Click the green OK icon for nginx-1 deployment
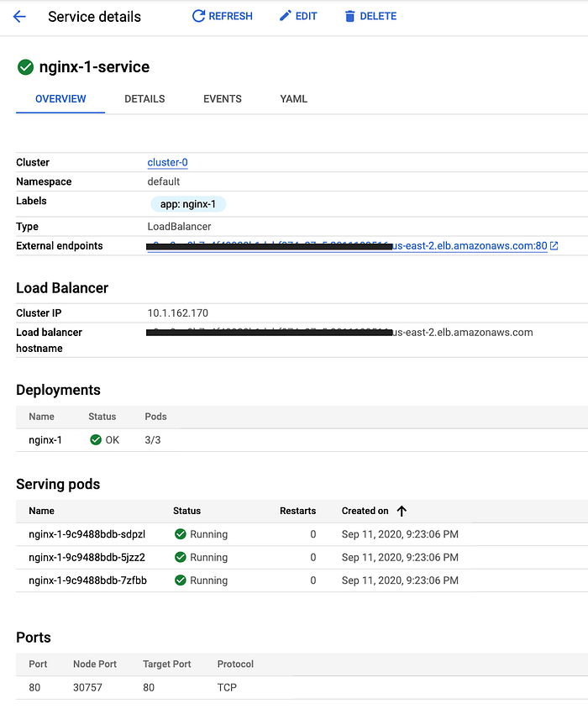The image size is (588, 714). (x=96, y=440)
